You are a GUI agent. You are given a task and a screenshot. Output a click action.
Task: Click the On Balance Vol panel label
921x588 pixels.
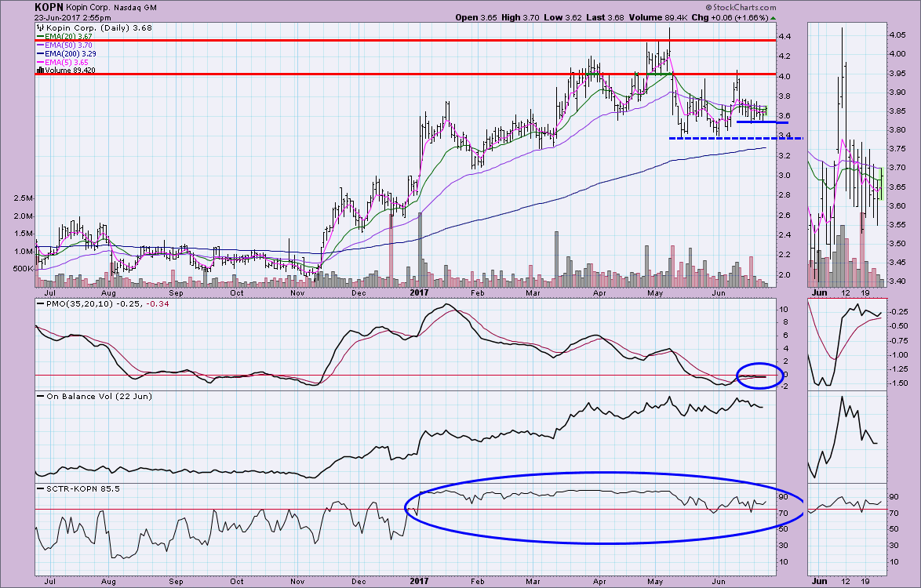tap(89, 396)
